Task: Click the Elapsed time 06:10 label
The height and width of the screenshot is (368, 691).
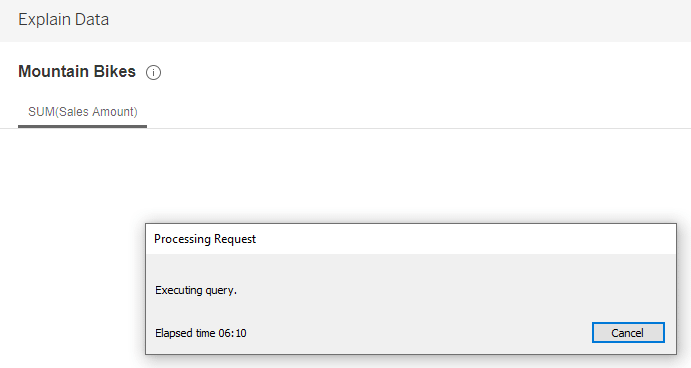Action: click(x=201, y=333)
